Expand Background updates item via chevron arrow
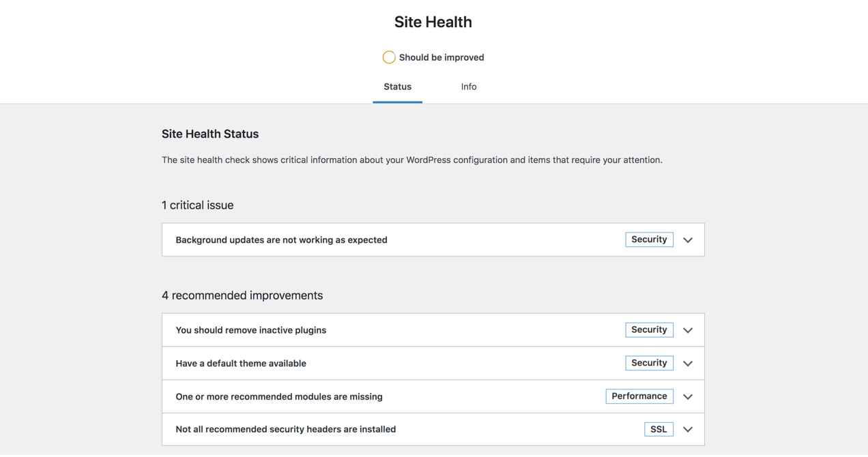Image resolution: width=868 pixels, height=457 pixels. pyautogui.click(x=688, y=240)
